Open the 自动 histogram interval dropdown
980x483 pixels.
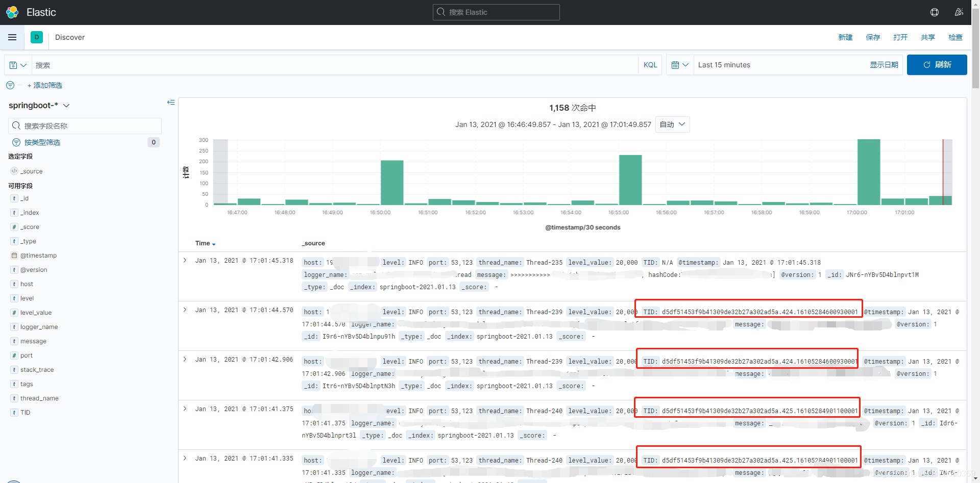click(x=672, y=124)
